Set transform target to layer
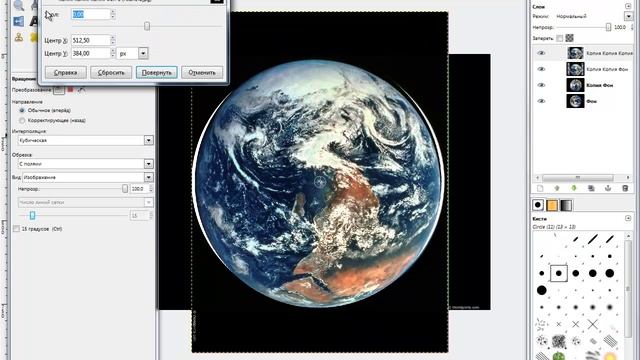The width and height of the screenshot is (640, 360). (x=59, y=89)
